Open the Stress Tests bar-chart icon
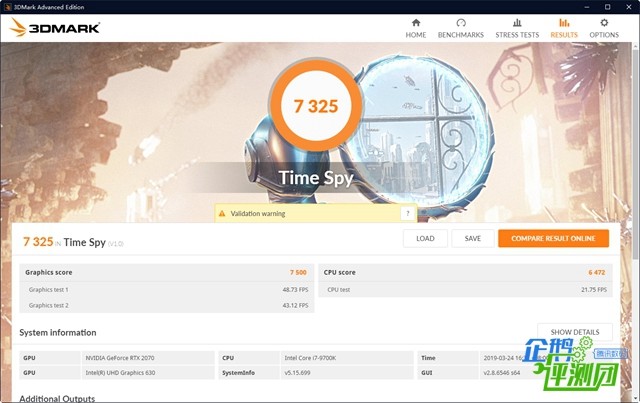The image size is (640, 403). 517,22
